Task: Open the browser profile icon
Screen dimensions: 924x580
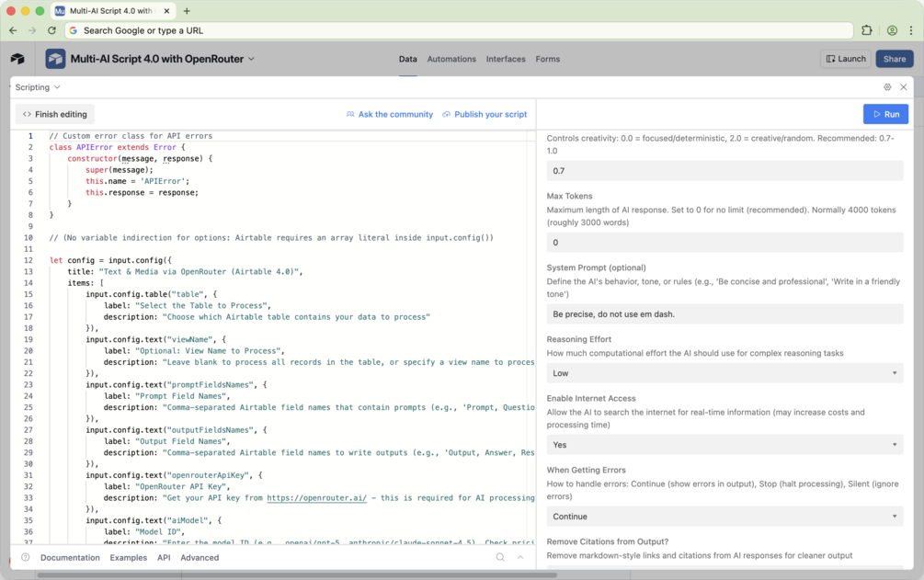Action: point(892,30)
